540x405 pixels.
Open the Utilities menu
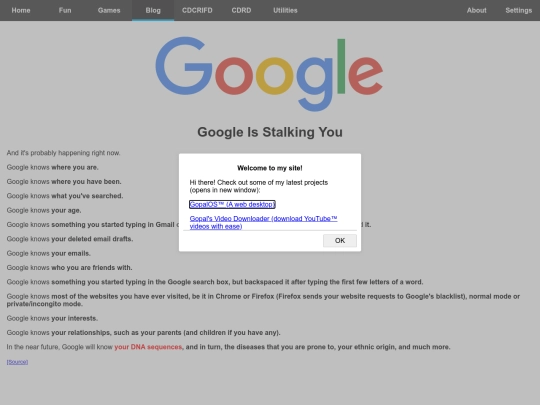(x=285, y=10)
